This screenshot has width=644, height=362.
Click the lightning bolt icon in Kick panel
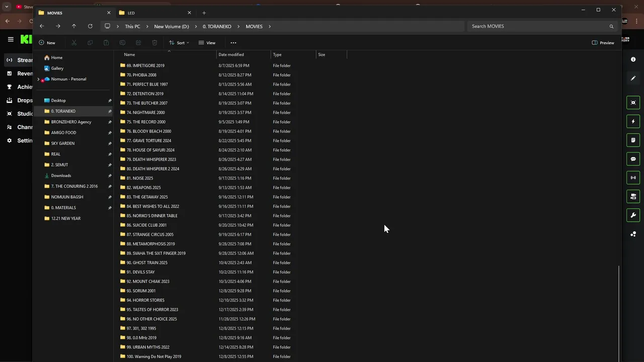633,121
